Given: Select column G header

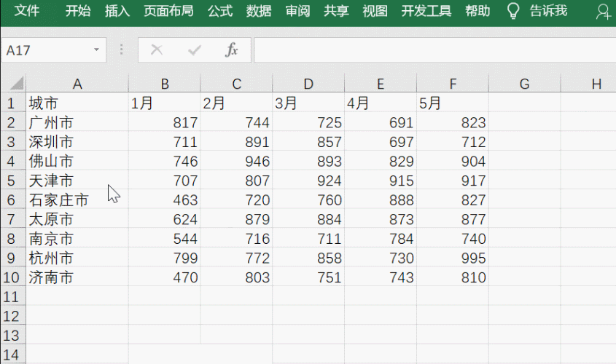Looking at the screenshot, I should point(524,84).
